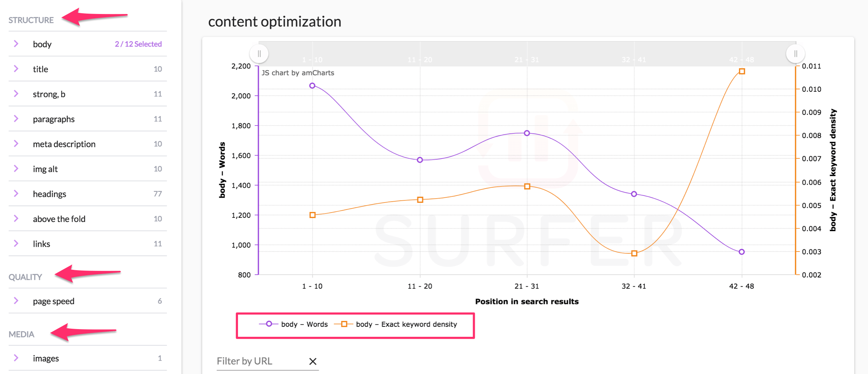Click the purple data point at 1 - 10

(312, 86)
